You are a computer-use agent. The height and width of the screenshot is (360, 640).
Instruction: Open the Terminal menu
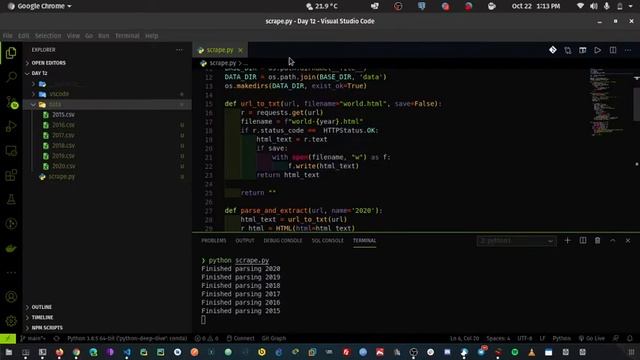pos(127,36)
